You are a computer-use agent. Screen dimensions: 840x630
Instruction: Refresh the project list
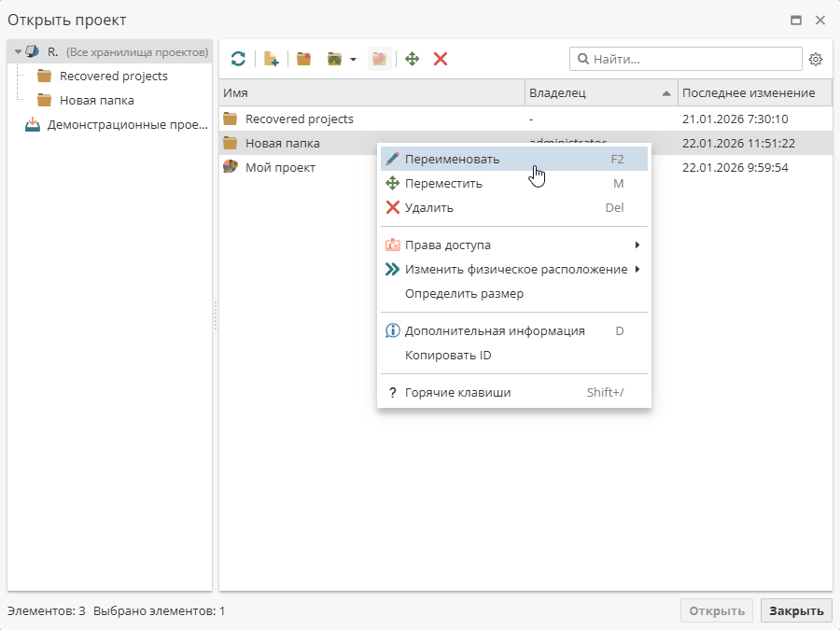tap(238, 58)
